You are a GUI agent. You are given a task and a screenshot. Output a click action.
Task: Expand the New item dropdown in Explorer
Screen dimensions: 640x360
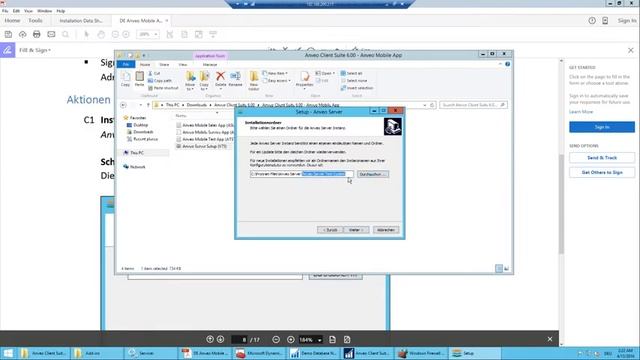click(x=276, y=73)
